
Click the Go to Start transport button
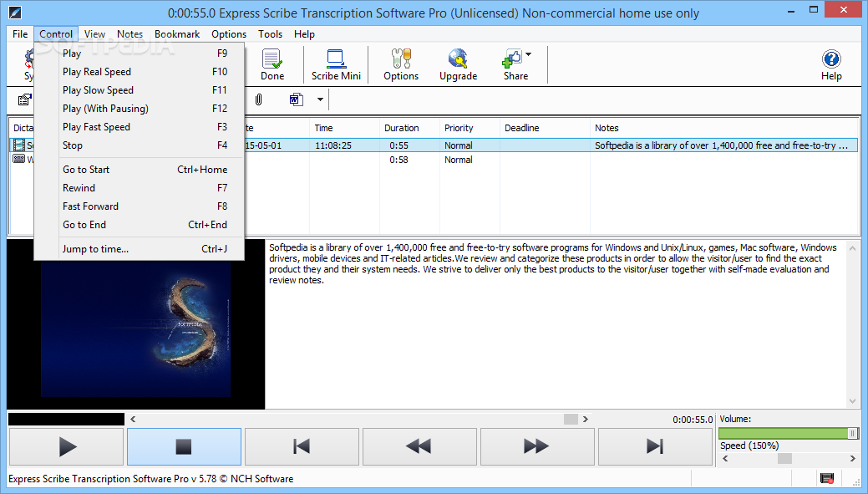(302, 446)
